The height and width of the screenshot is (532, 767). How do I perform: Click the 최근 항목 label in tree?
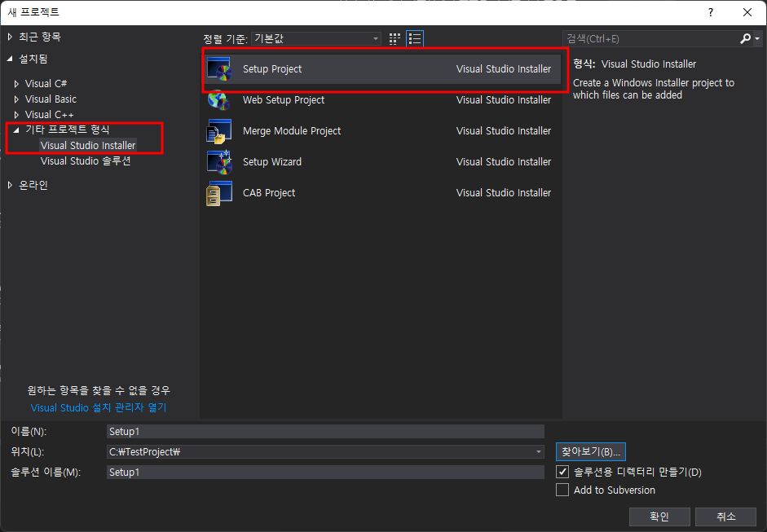pos(40,37)
